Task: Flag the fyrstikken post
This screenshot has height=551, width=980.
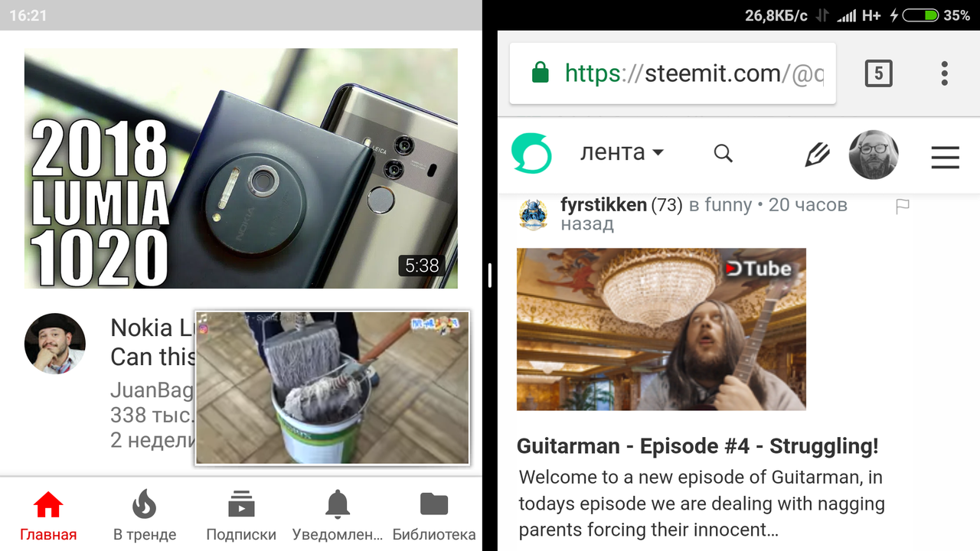Action: tap(903, 206)
